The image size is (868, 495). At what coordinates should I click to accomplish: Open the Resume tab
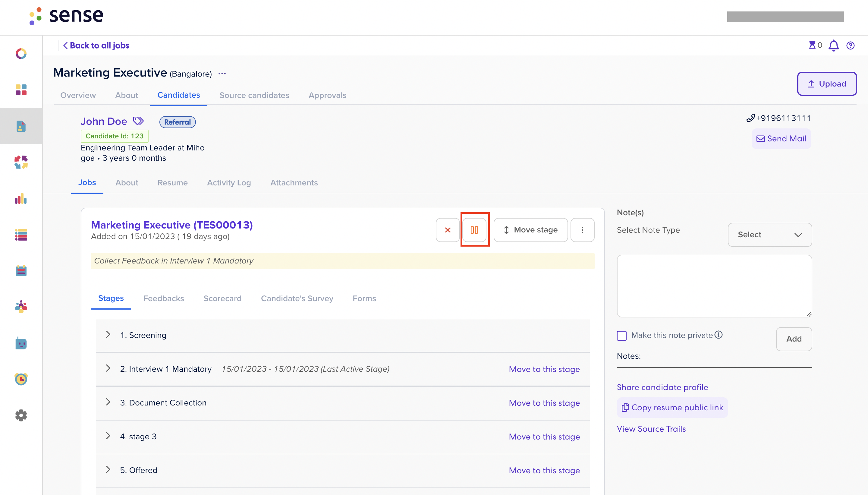pos(173,183)
